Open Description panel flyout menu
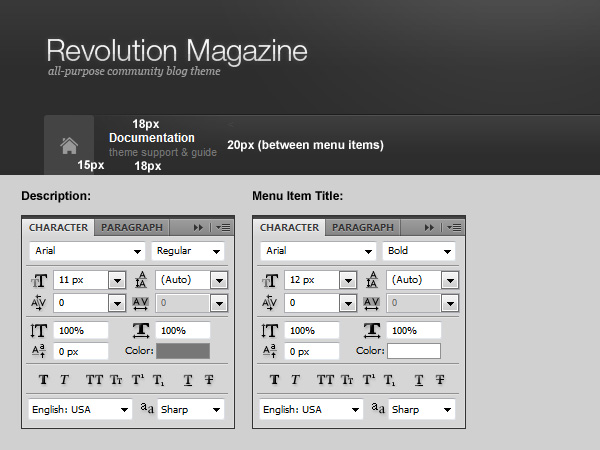600x450 pixels. [x=223, y=228]
